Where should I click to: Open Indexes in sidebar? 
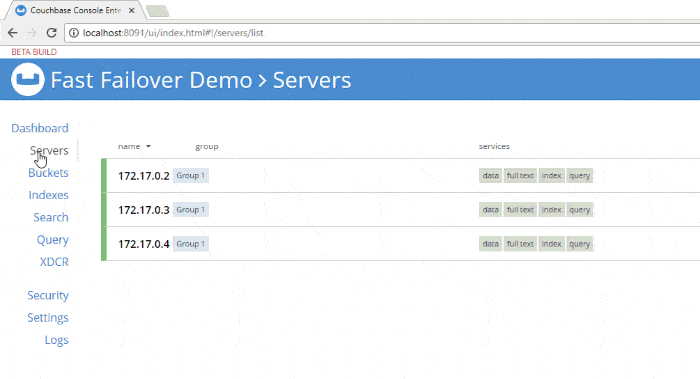coord(49,195)
